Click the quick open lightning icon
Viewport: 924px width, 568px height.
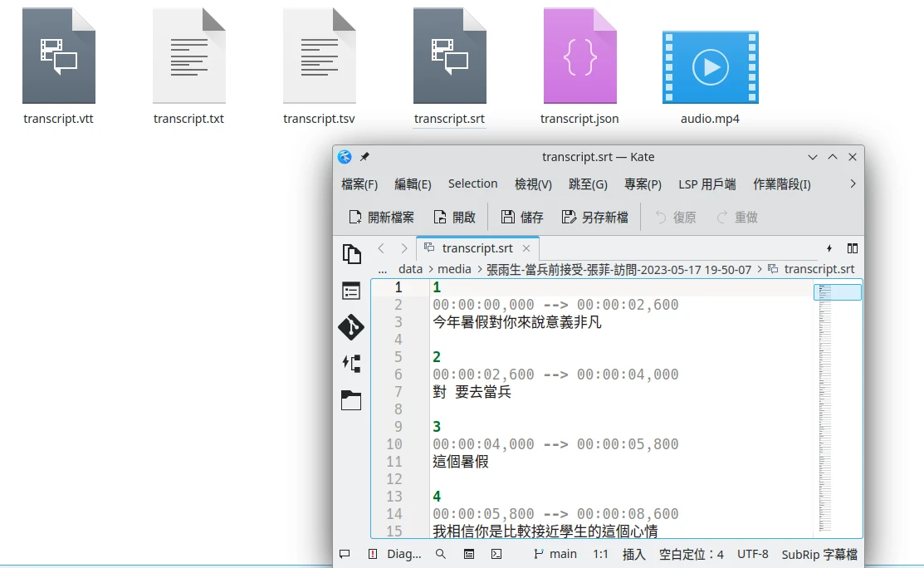click(829, 248)
